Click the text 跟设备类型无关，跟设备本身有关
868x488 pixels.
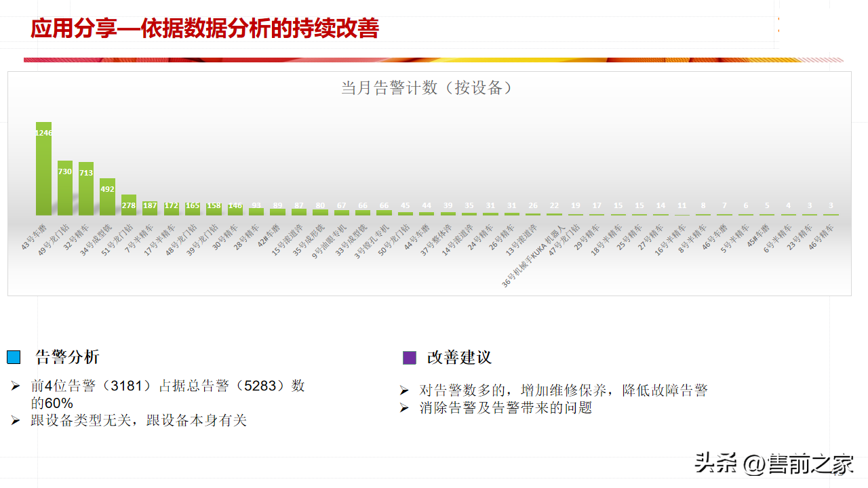pos(139,421)
